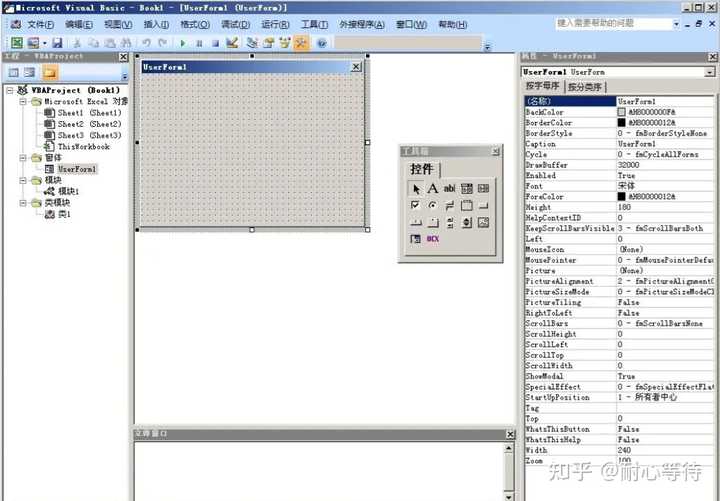Open the Project Explorer toolbar icon
720x501 pixels.
pos(252,43)
